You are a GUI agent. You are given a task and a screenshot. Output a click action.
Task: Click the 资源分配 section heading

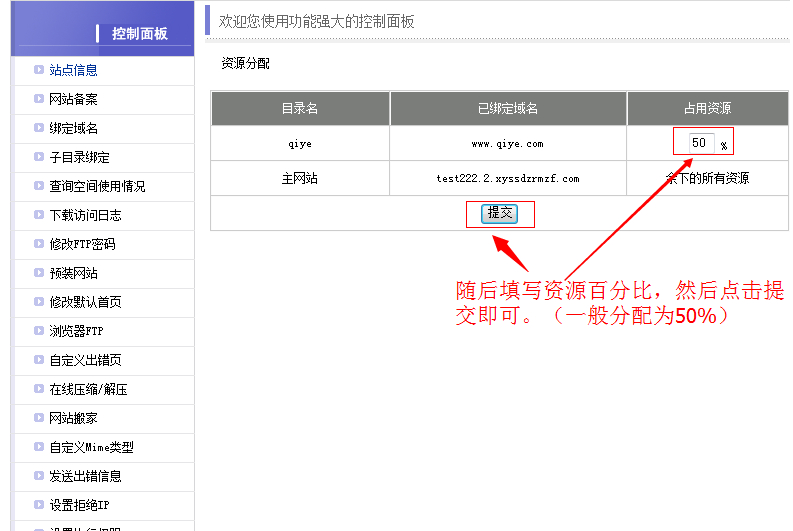coord(245,63)
